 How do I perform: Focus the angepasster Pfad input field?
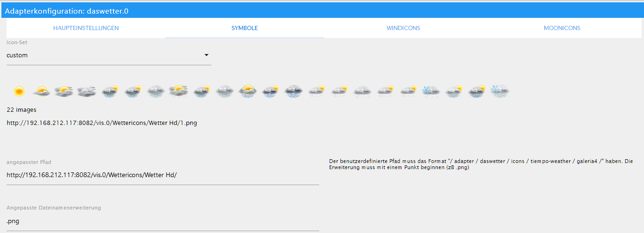coord(163,175)
